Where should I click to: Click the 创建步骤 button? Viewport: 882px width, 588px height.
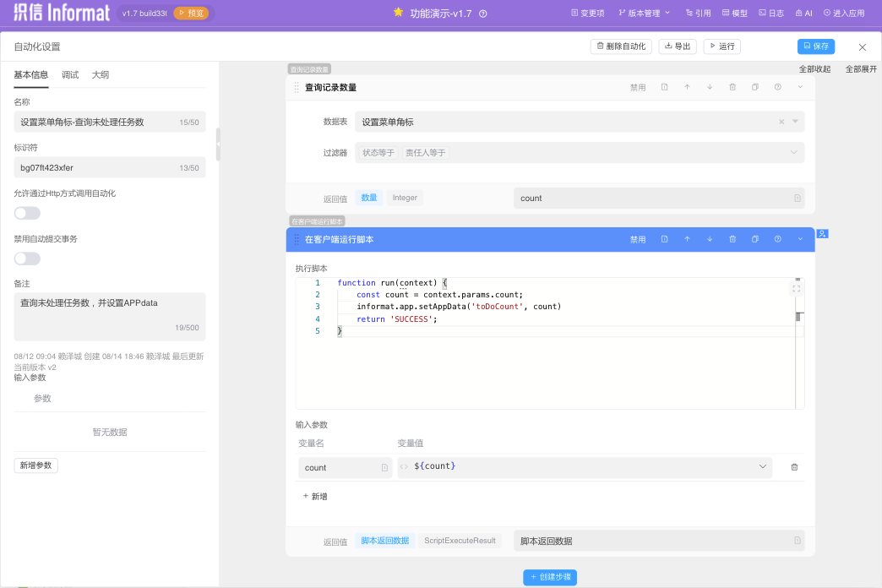pyautogui.click(x=550, y=578)
